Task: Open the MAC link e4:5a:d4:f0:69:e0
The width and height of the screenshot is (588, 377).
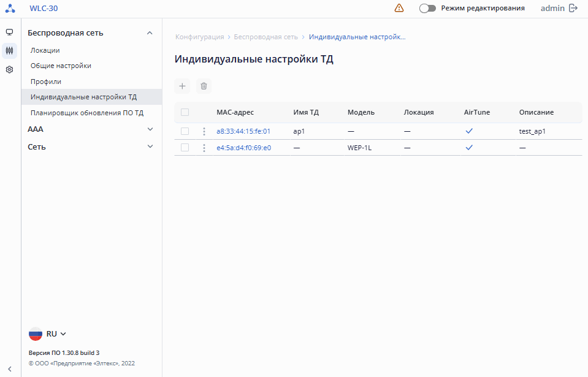Action: pos(243,148)
